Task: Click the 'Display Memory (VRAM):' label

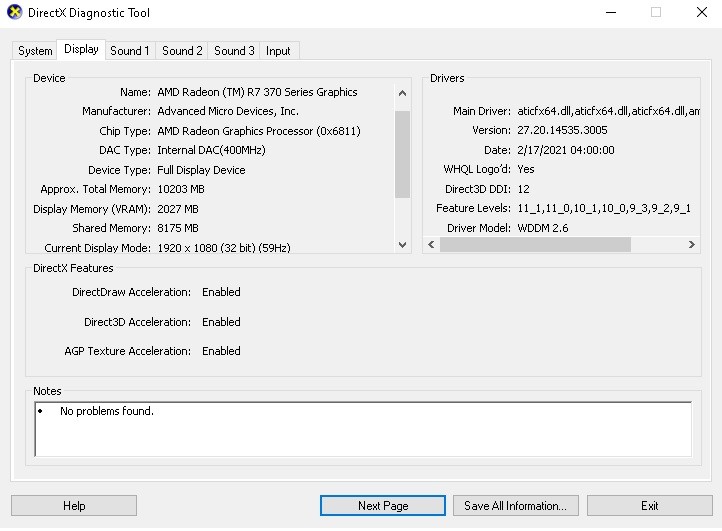Action: coord(92,209)
